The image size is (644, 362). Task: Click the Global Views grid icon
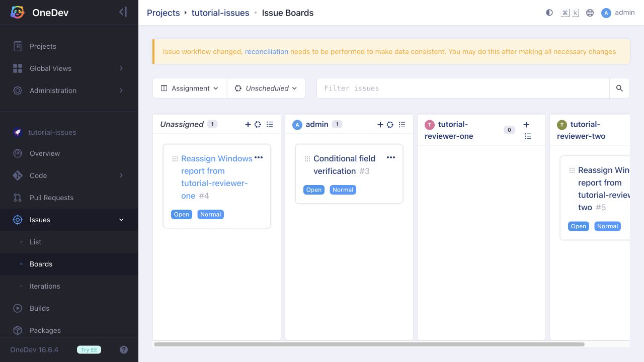(x=18, y=68)
